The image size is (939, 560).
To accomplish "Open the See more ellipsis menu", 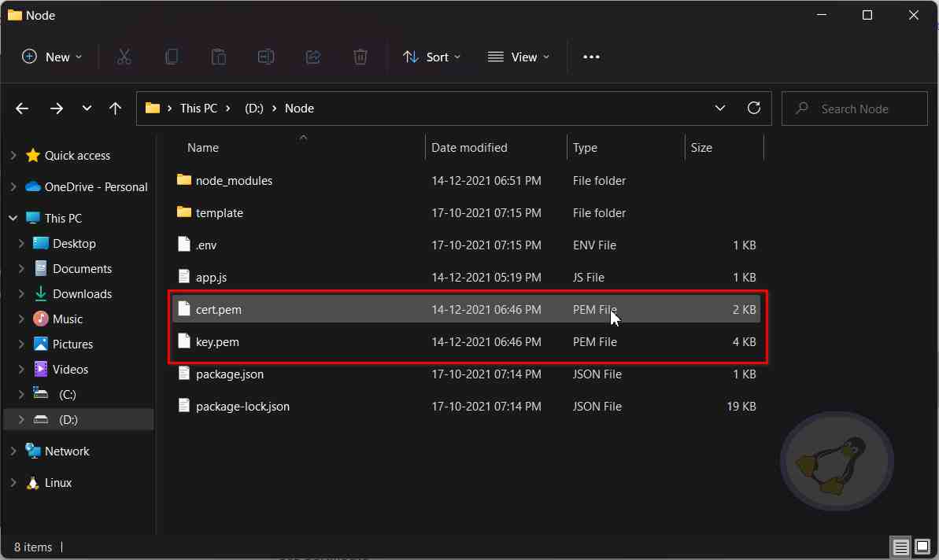I will click(591, 57).
